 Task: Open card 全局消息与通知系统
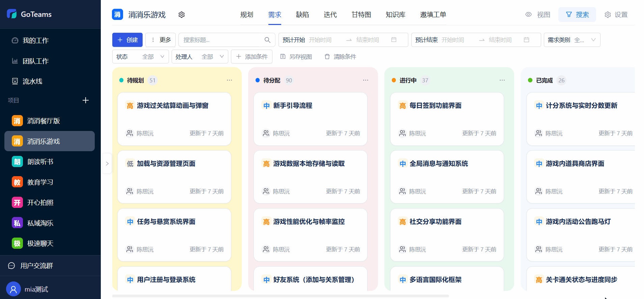coord(447,177)
